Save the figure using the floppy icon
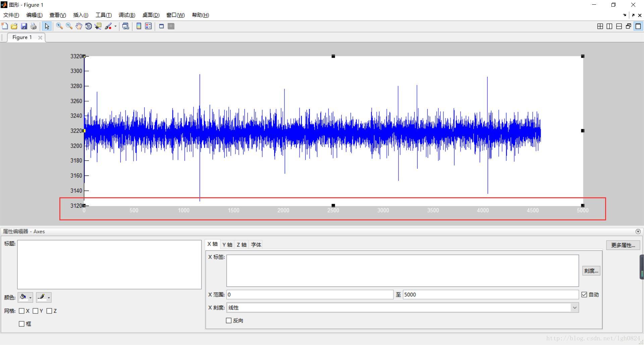The image size is (644, 345). (x=24, y=26)
